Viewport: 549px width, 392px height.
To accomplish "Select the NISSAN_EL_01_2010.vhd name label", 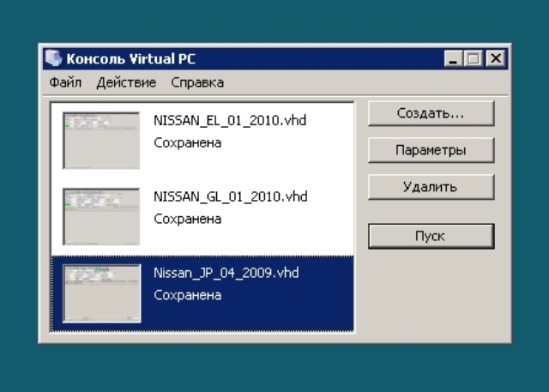I will point(229,121).
